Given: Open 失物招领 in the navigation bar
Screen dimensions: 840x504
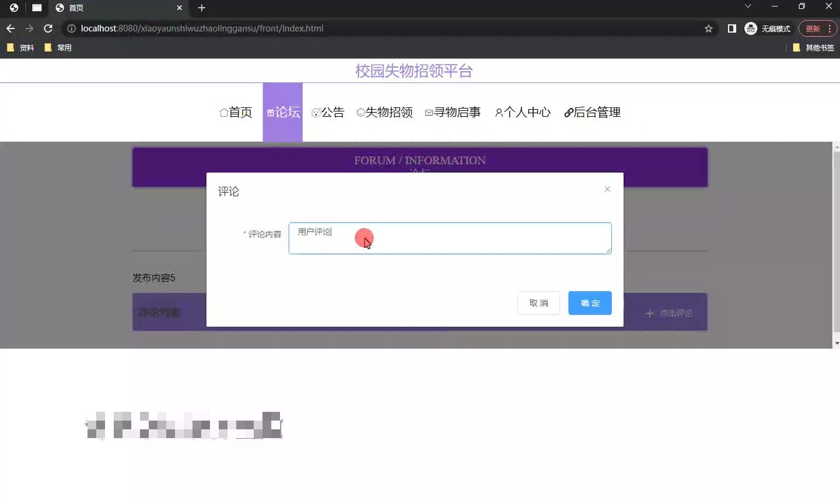Looking at the screenshot, I should click(384, 112).
